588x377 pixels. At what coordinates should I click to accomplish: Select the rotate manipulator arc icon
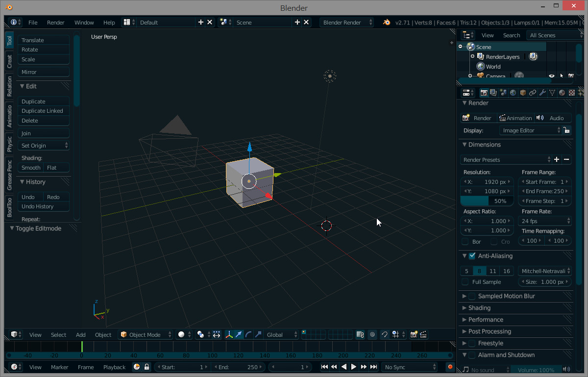tap(248, 334)
